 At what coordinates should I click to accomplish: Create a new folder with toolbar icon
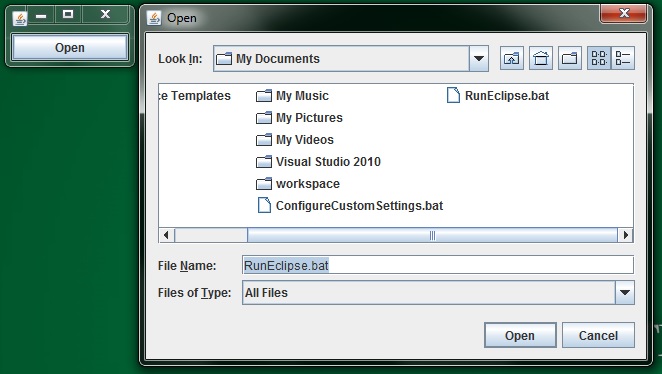(570, 58)
